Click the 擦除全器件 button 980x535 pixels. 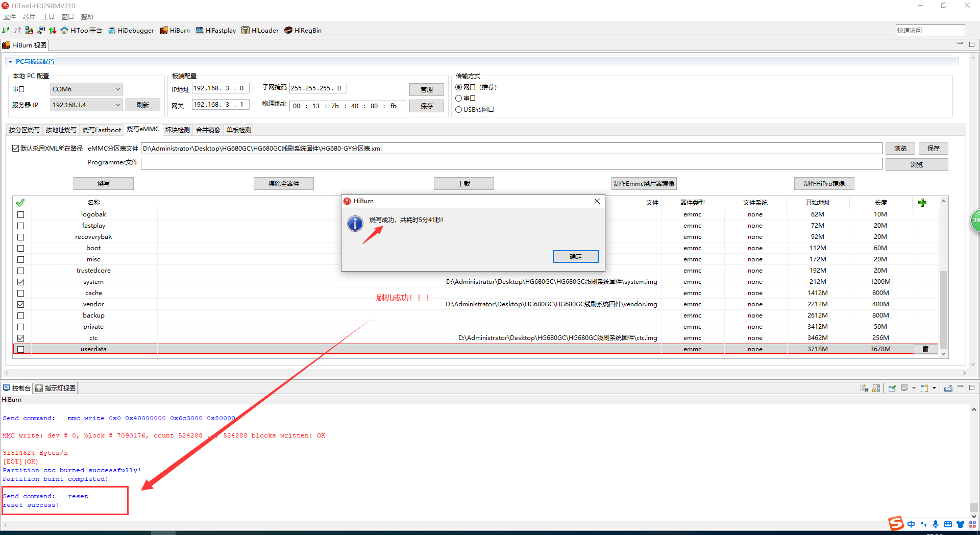(284, 184)
